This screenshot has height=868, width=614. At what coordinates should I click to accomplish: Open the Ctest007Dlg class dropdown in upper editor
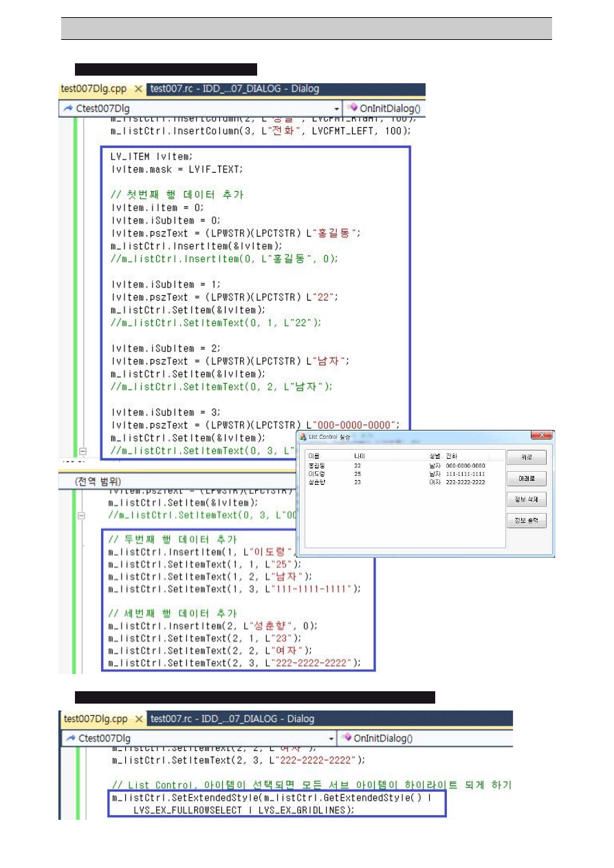(336, 109)
